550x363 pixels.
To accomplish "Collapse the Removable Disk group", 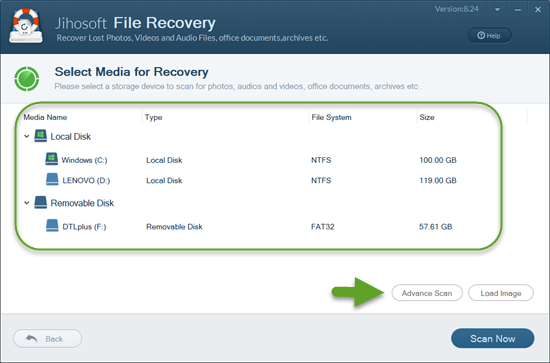I will coord(27,203).
